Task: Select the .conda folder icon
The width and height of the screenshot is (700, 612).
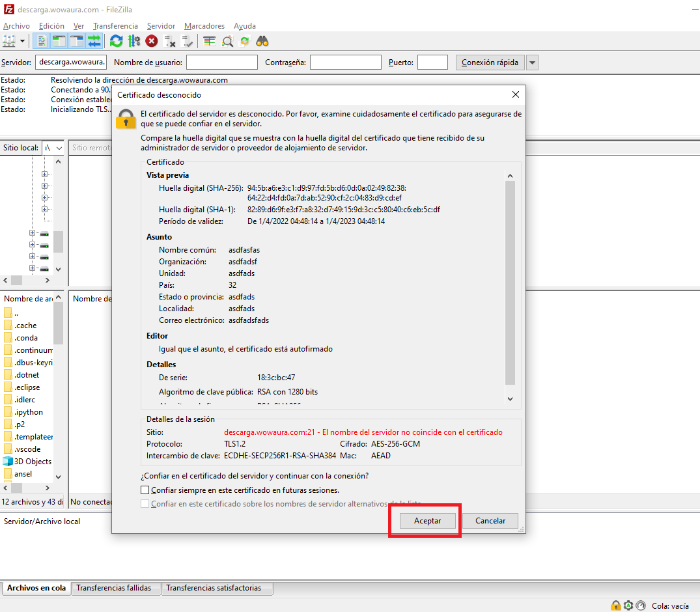Action: tap(8, 338)
